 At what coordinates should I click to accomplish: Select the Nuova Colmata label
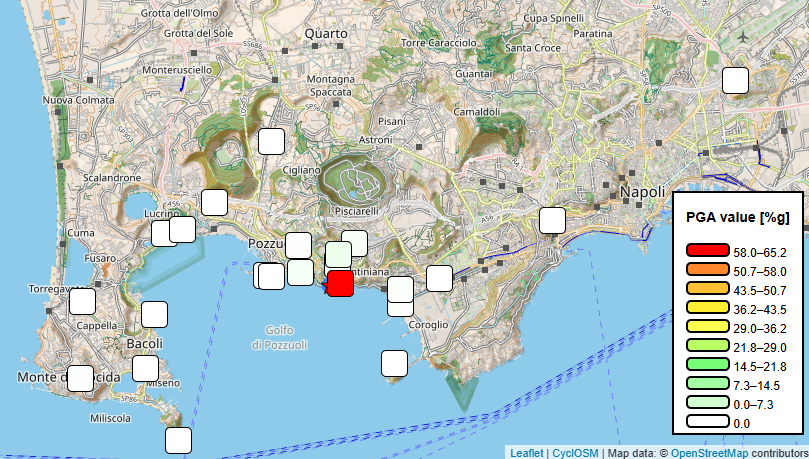(78, 100)
